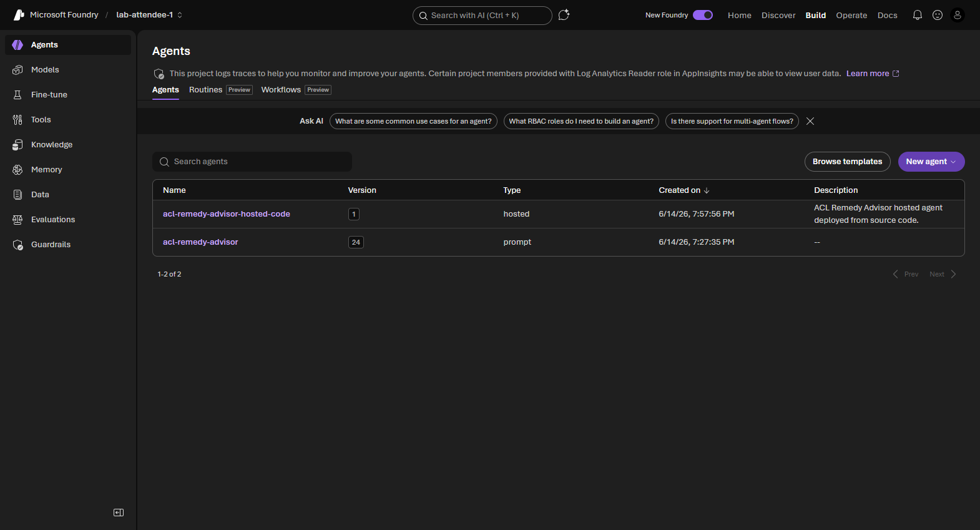This screenshot has width=980, height=530.
Task: Sort by Created on column
Action: coord(684,190)
